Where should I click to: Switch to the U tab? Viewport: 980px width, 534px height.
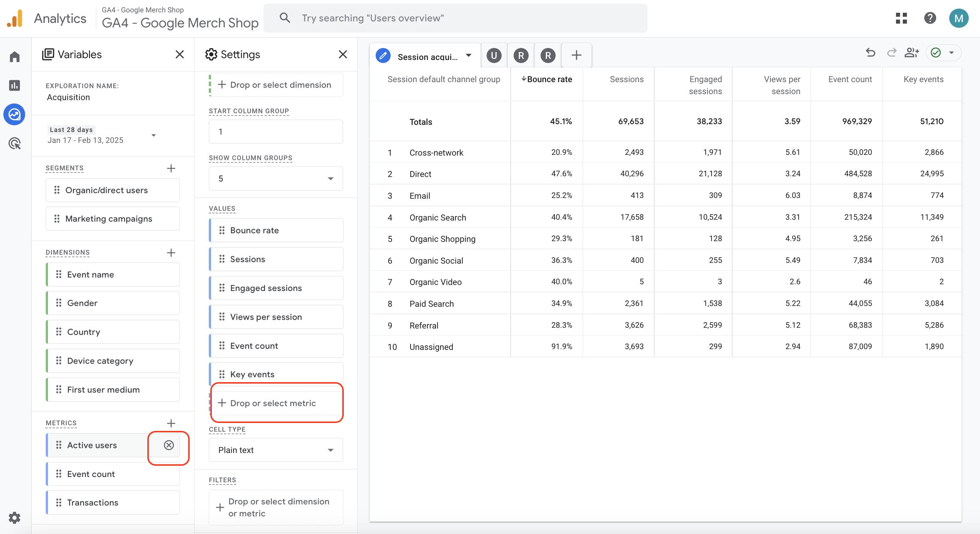pos(494,55)
